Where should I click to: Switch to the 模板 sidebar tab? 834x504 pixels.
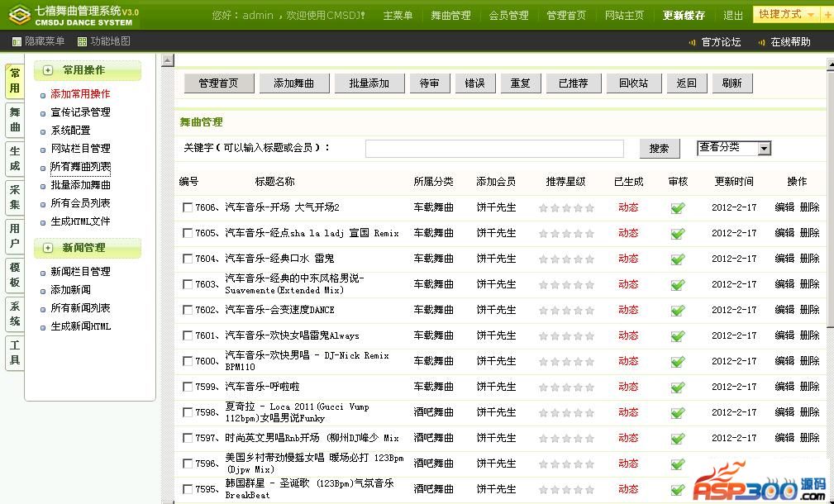(x=14, y=275)
